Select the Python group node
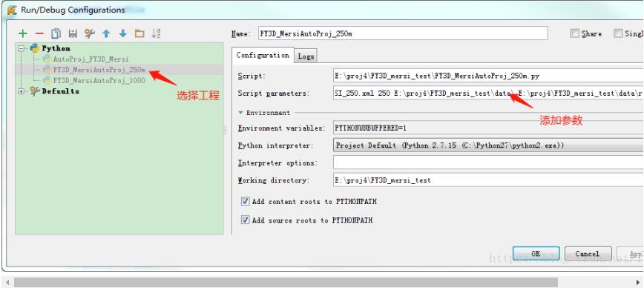The image size is (644, 288). 56,48
